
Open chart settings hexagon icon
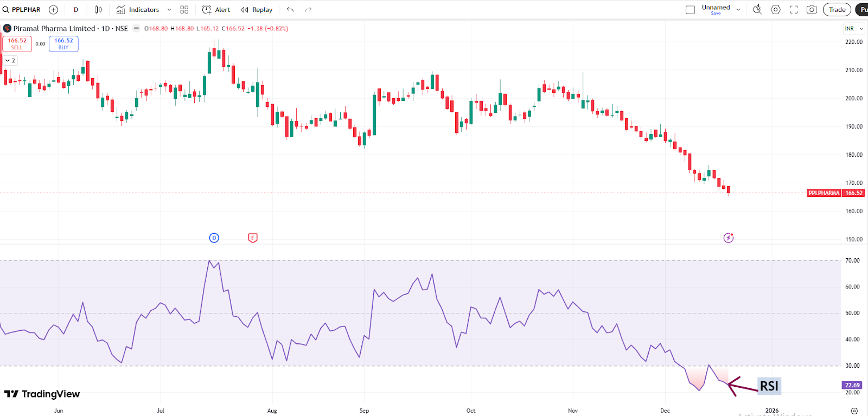click(776, 10)
